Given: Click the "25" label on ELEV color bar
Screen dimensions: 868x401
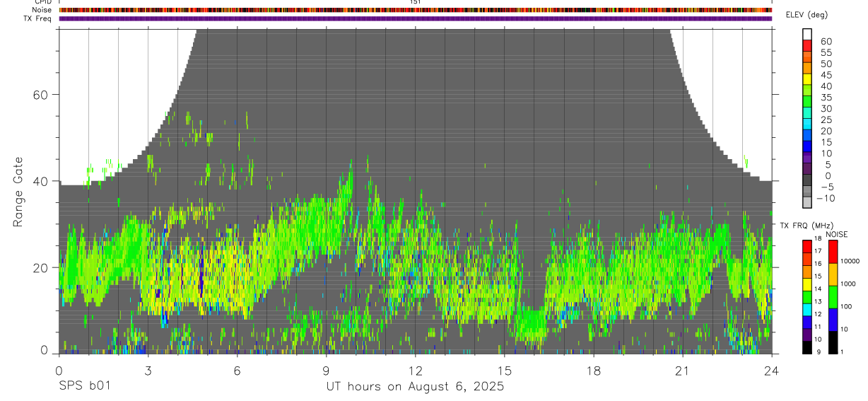Looking at the screenshot, I should (x=826, y=120).
